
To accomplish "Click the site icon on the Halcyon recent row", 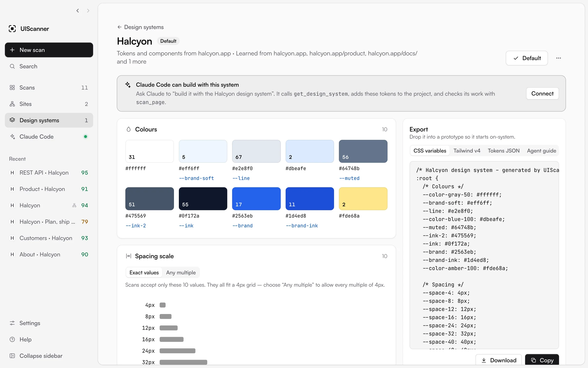I will [74, 205].
